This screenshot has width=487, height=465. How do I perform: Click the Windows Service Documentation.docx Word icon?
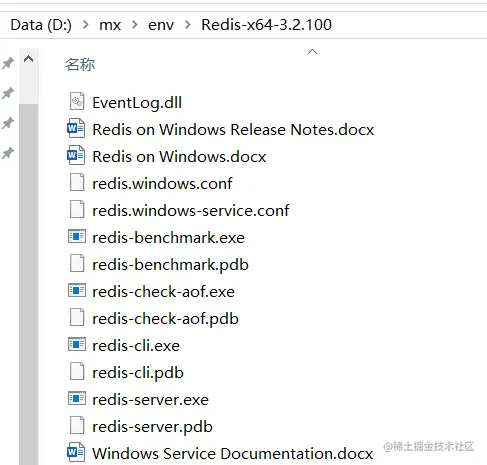coord(76,452)
